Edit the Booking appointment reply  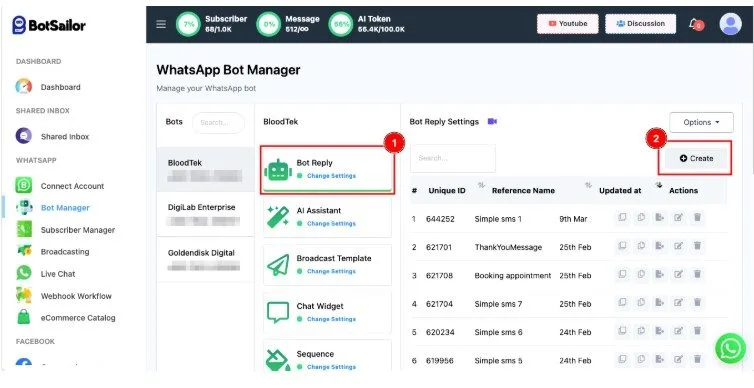678,275
